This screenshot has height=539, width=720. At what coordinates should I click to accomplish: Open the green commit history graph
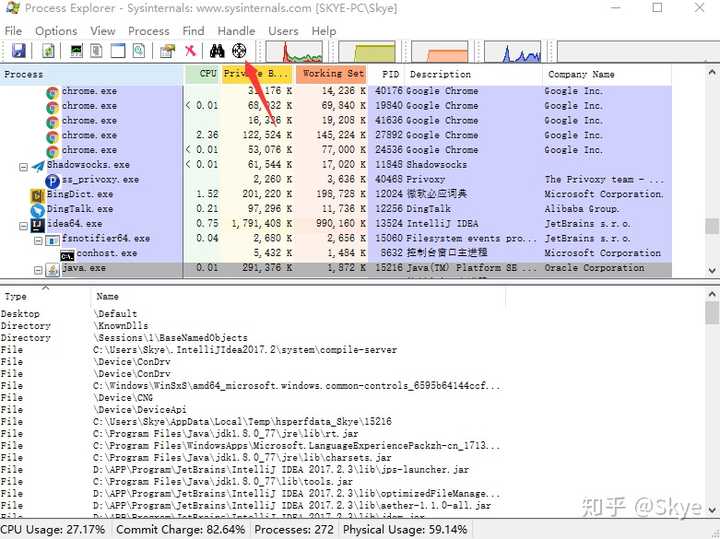pyautogui.click(x=367, y=51)
